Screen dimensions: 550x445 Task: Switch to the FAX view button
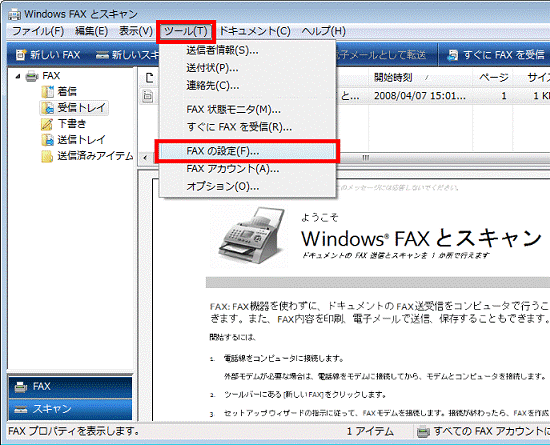(x=70, y=387)
